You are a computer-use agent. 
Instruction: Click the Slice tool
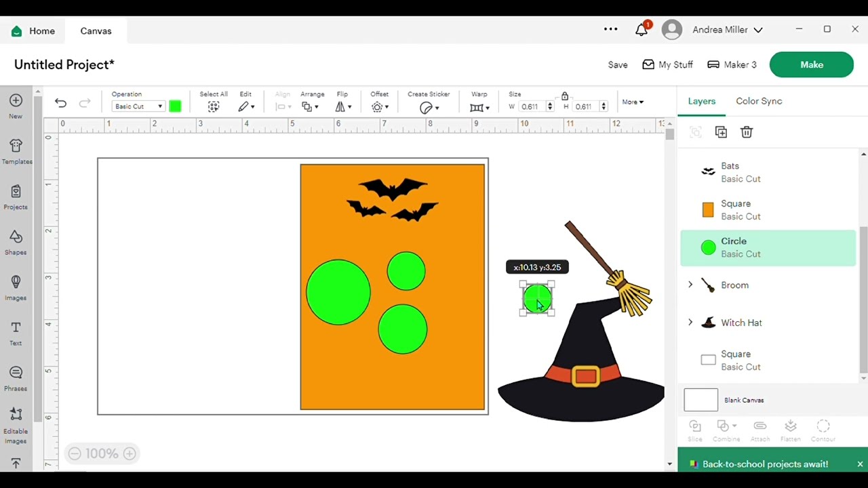pyautogui.click(x=695, y=430)
